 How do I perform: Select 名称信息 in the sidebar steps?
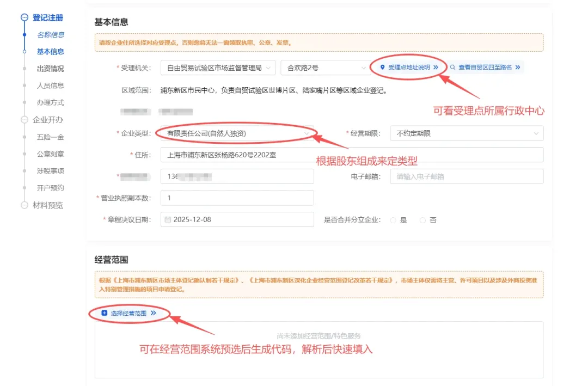[x=52, y=35]
